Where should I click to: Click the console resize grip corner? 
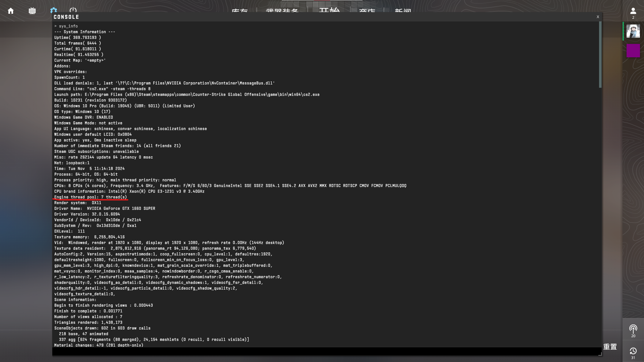pos(600,354)
